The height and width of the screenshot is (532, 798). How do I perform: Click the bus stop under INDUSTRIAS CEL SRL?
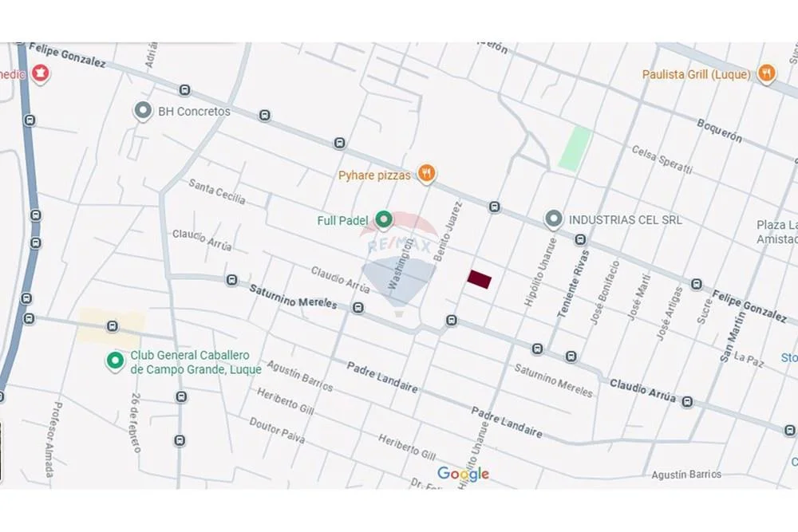[x=580, y=239]
